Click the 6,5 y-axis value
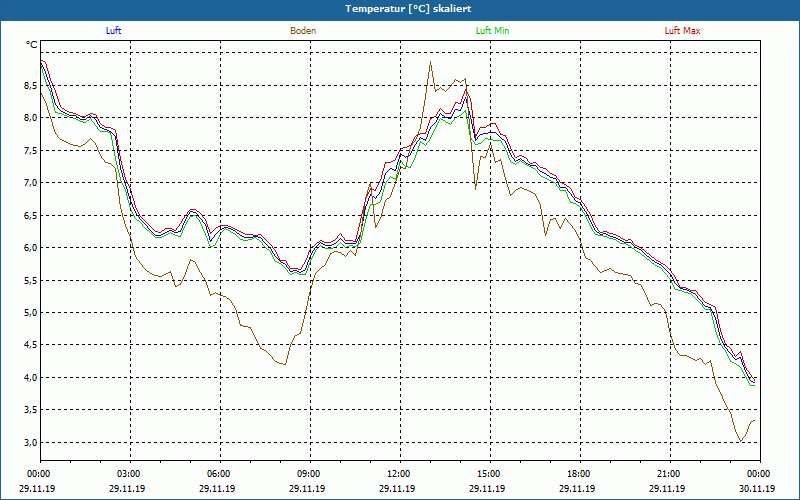 [31, 215]
